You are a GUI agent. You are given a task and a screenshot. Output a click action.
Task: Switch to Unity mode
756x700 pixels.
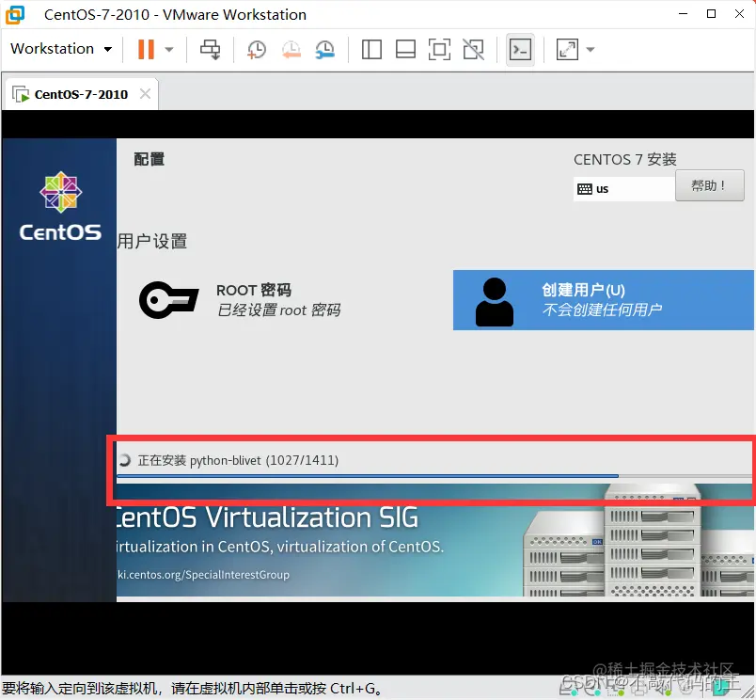[474, 49]
